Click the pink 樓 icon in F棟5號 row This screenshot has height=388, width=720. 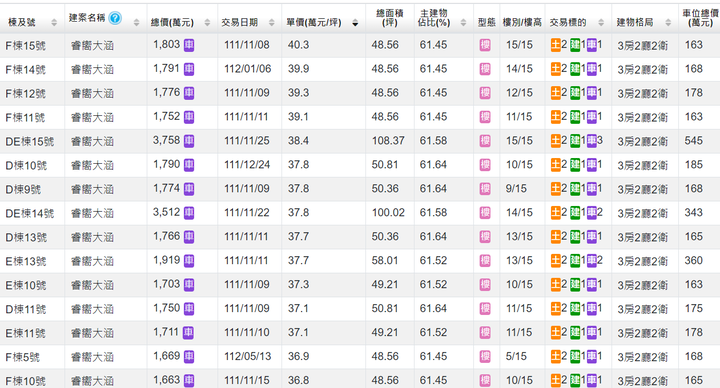coord(485,356)
